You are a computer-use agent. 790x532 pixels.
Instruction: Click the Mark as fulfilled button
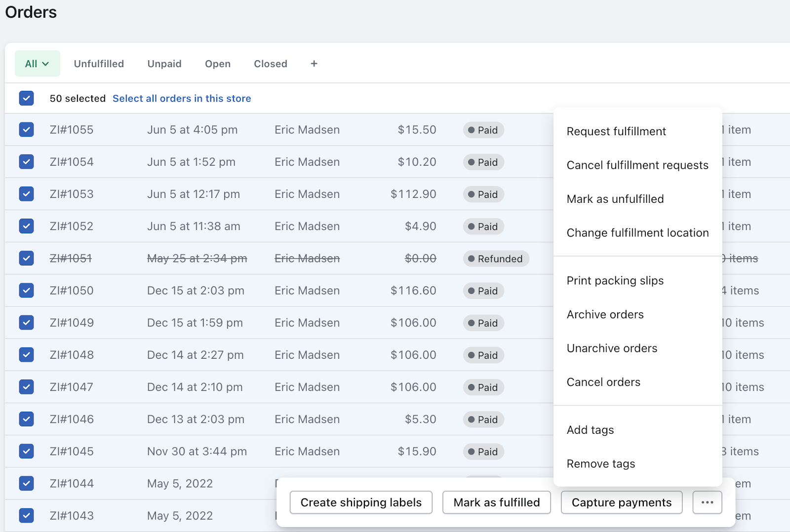click(x=496, y=502)
